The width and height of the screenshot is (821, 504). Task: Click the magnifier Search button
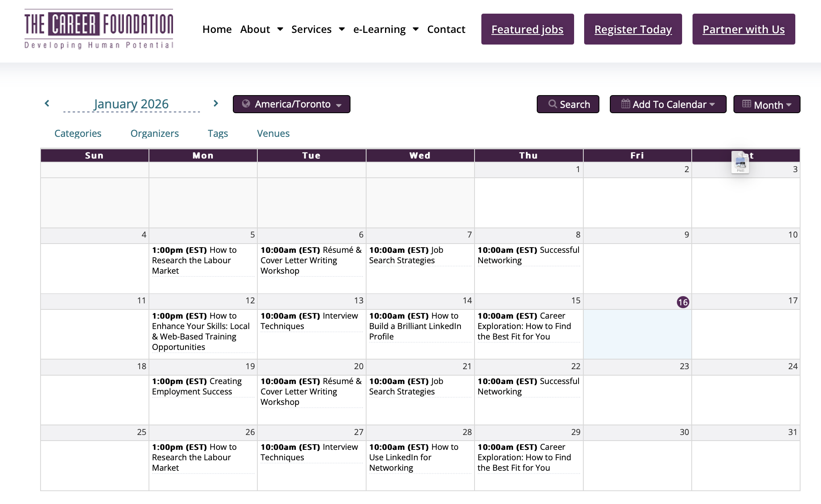[x=568, y=104]
